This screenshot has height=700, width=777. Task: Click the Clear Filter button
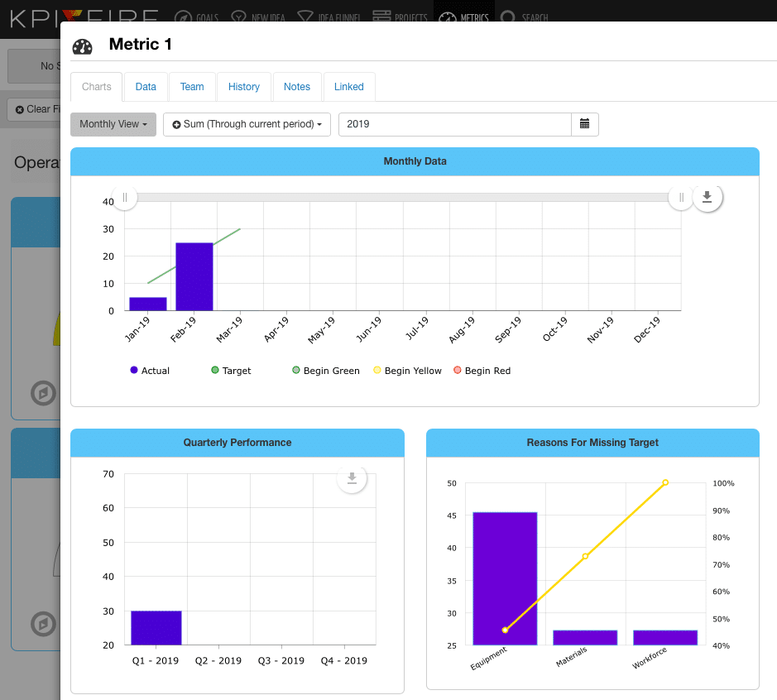(35, 109)
